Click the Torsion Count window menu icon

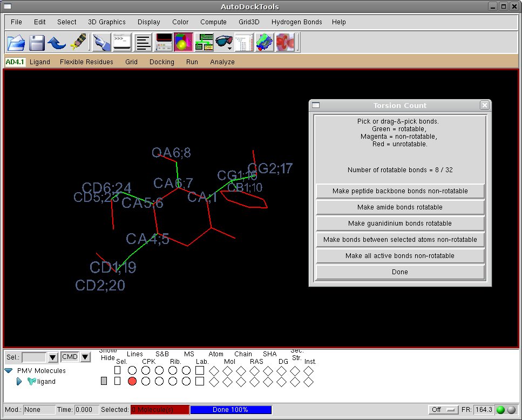316,105
